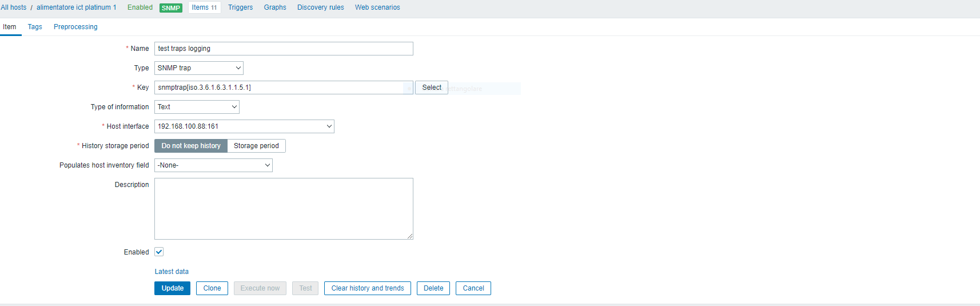980x306 pixels.
Task: Click the Key Select button
Action: click(x=432, y=88)
